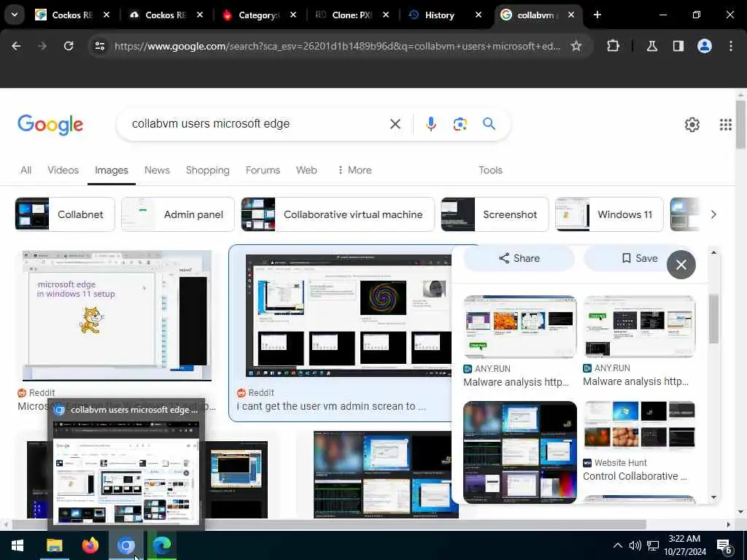Switch to the Category browser tab

[x=259, y=15]
